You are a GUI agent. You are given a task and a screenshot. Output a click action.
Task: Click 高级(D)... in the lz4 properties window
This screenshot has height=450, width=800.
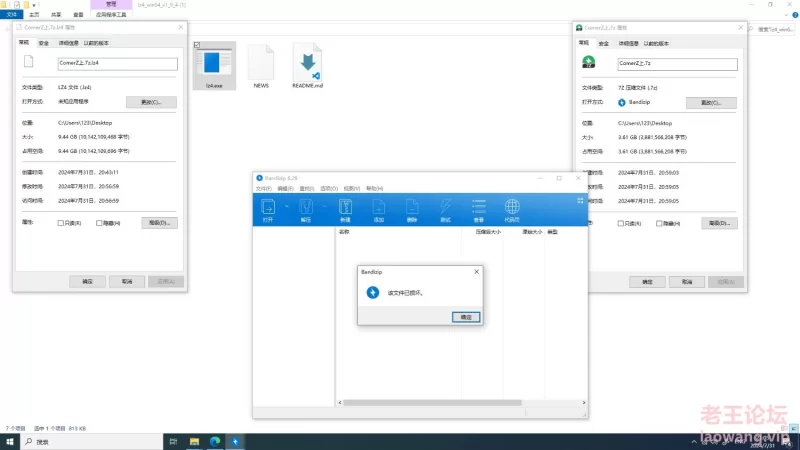tap(160, 223)
